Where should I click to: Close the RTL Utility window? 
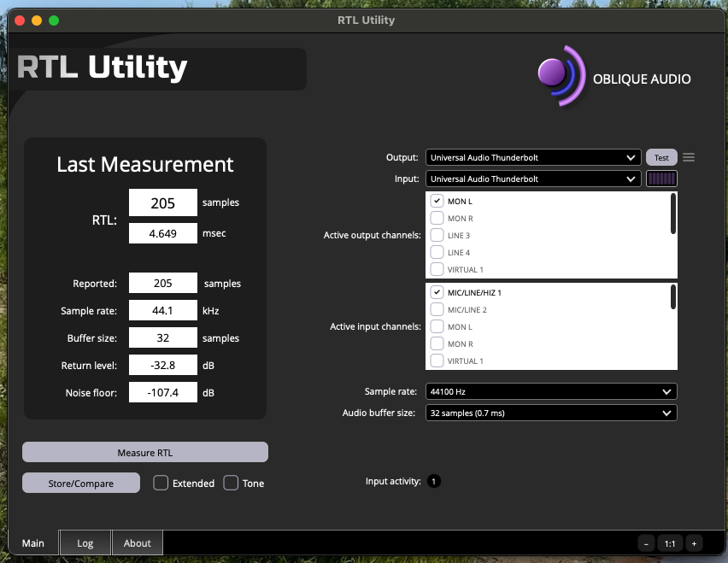coord(20,21)
